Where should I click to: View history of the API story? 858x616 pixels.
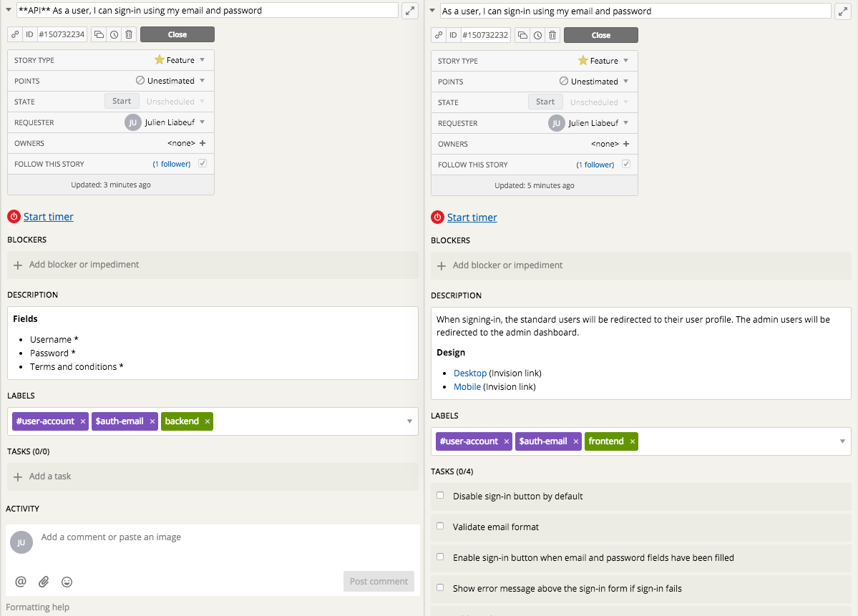(114, 34)
